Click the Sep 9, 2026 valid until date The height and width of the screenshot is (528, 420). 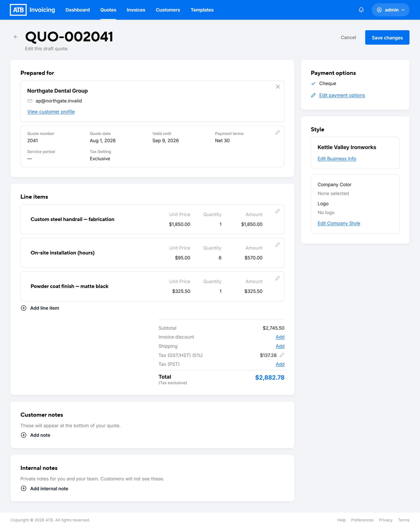[165, 141]
